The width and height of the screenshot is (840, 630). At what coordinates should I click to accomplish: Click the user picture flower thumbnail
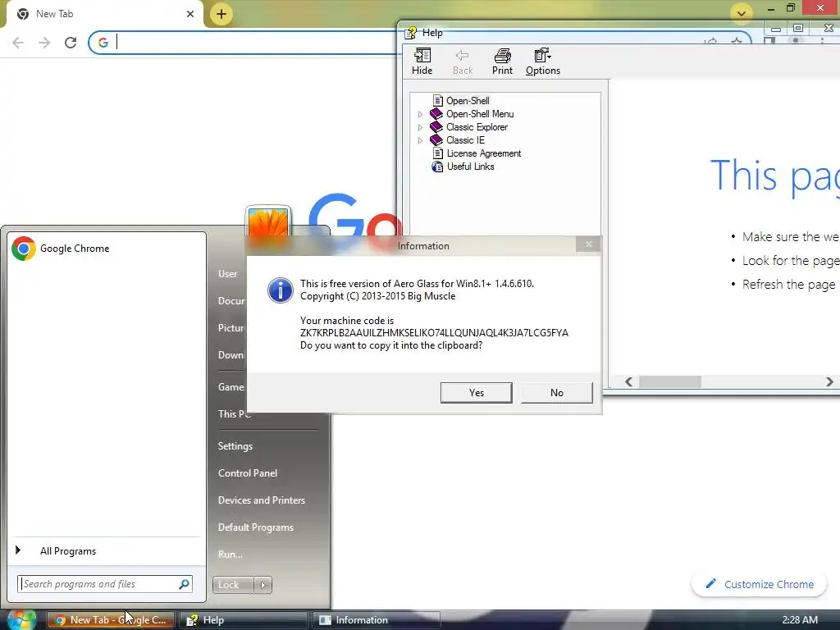[268, 223]
